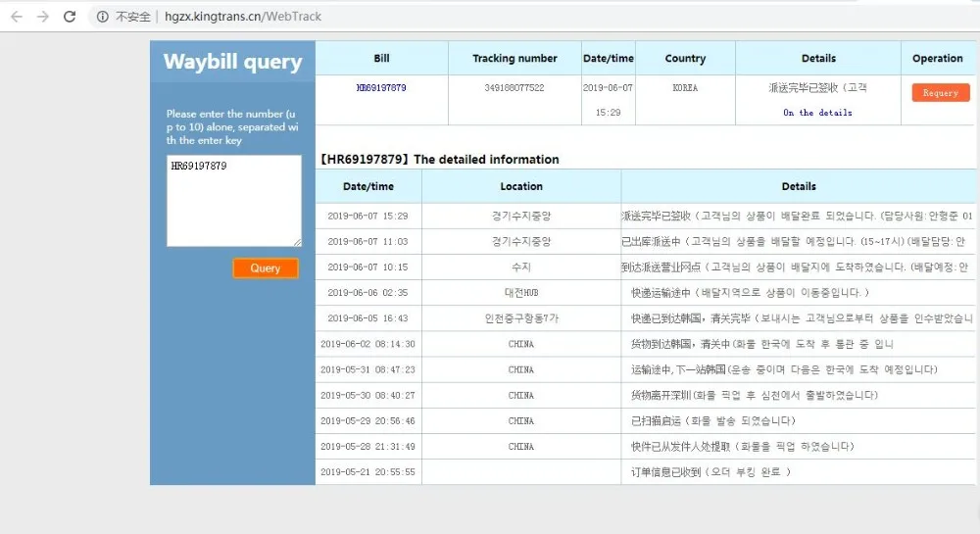Select the 2019-05-21 20:55:55 order row
Image resolution: width=980 pixels, height=534 pixels.
pyautogui.click(x=645, y=472)
